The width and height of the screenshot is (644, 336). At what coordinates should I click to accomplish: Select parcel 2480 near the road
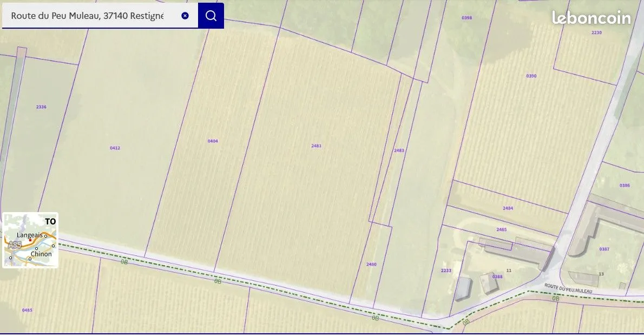(x=371, y=264)
